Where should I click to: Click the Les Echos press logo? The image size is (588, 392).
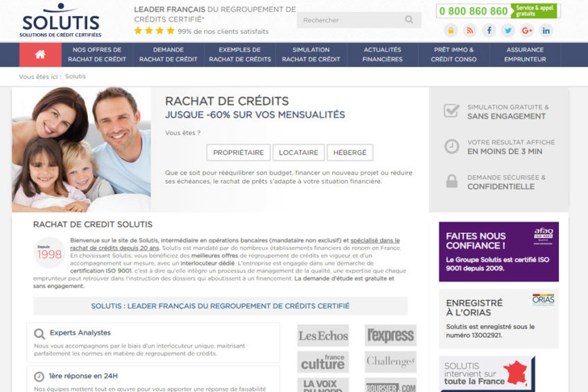coord(323,335)
